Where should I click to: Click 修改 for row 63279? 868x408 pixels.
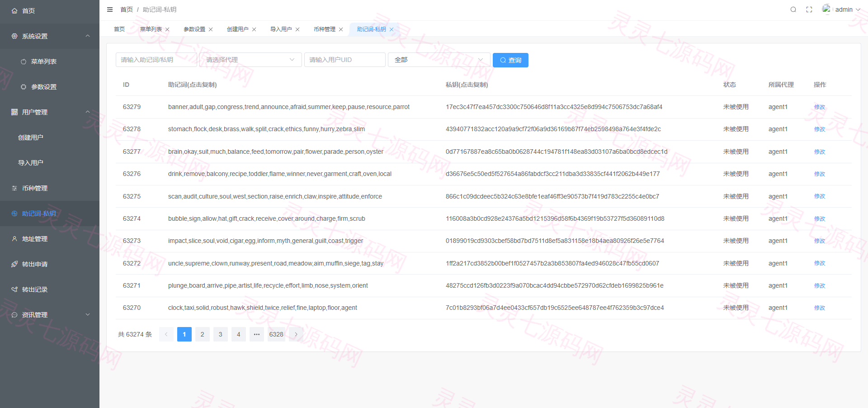[x=820, y=107]
